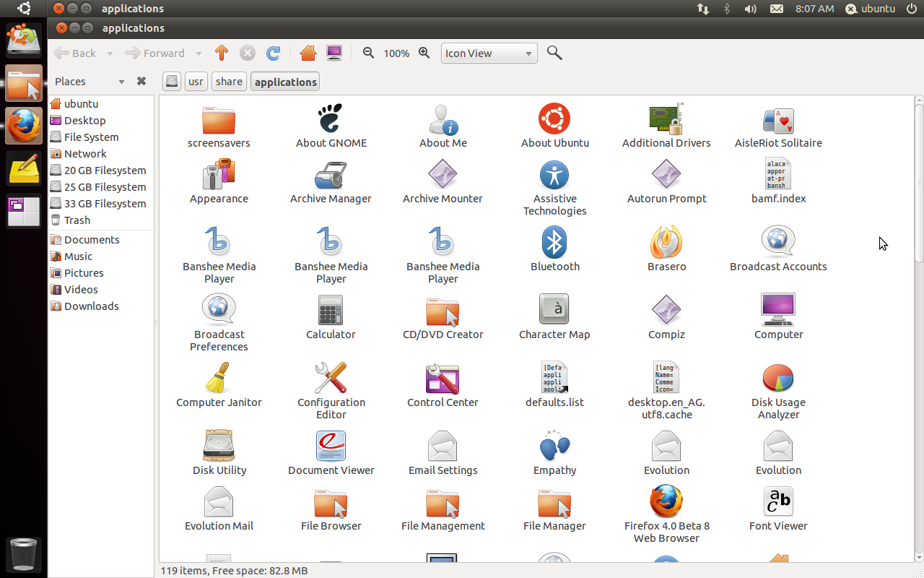
Task: Open Downloads in the Places sidebar
Action: tap(91, 306)
